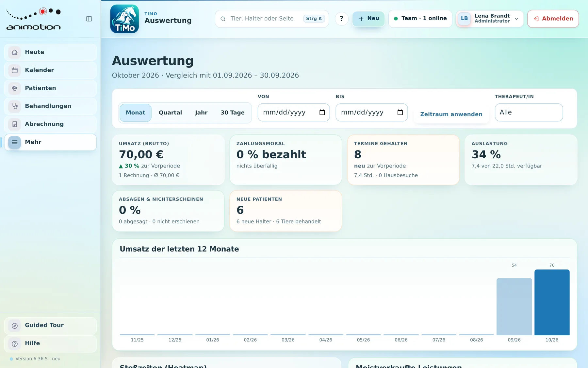Open the Auslastung card
The height and width of the screenshot is (368, 588).
(x=521, y=160)
